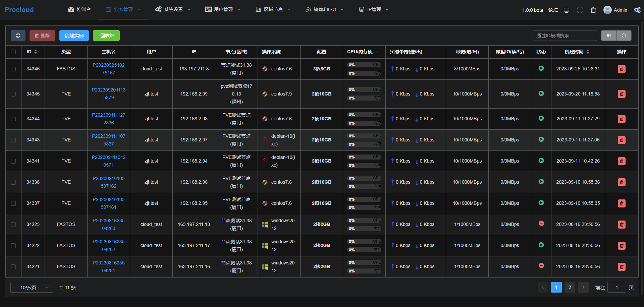This screenshot has height=307, width=644.
Task: Check the box for instance 34343
Action: [13, 140]
